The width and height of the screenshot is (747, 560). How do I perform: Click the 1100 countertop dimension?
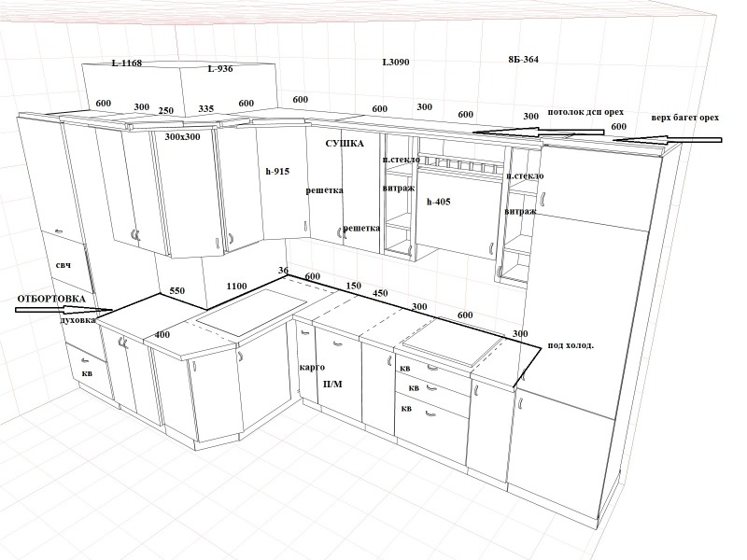tap(236, 287)
